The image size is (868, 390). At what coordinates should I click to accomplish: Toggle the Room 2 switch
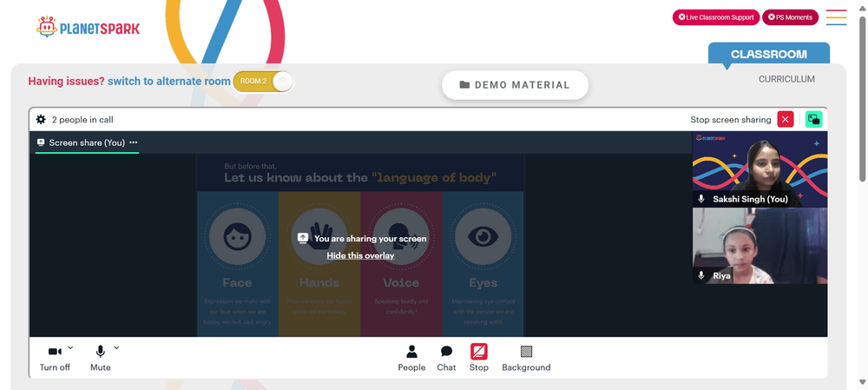click(263, 82)
